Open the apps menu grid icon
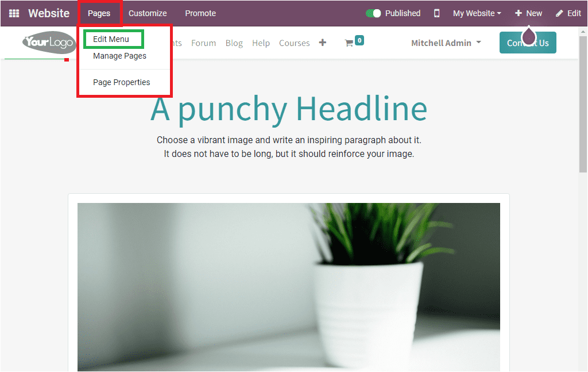This screenshot has width=588, height=372. pos(13,13)
